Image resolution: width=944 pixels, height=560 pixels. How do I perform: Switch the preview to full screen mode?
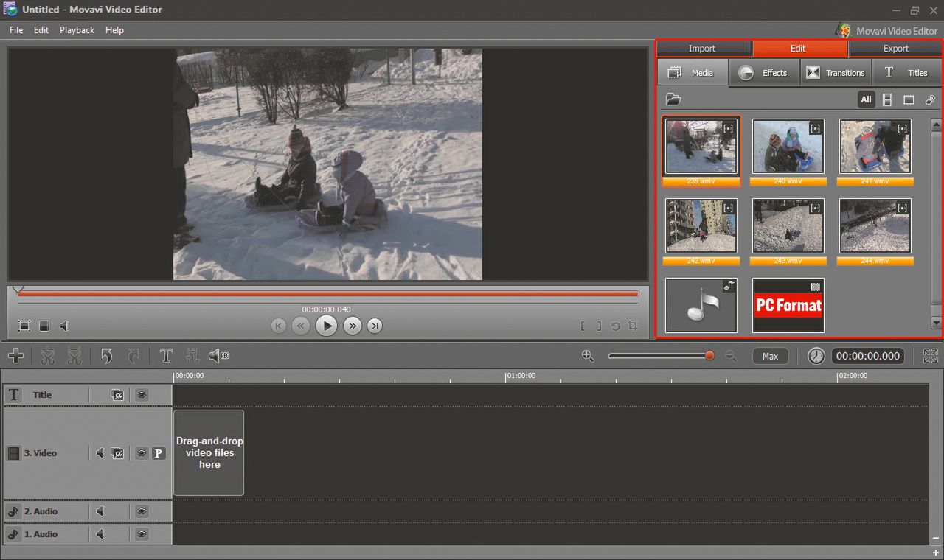(x=24, y=326)
